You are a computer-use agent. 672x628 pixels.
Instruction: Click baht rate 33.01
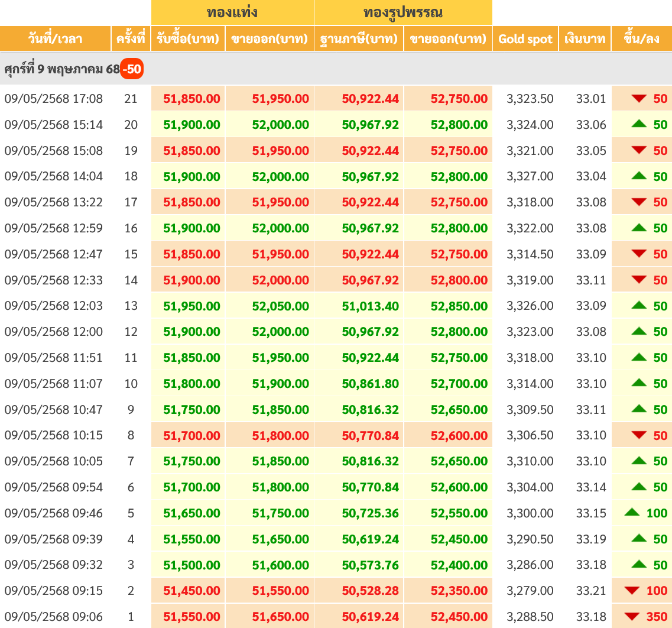pos(591,99)
